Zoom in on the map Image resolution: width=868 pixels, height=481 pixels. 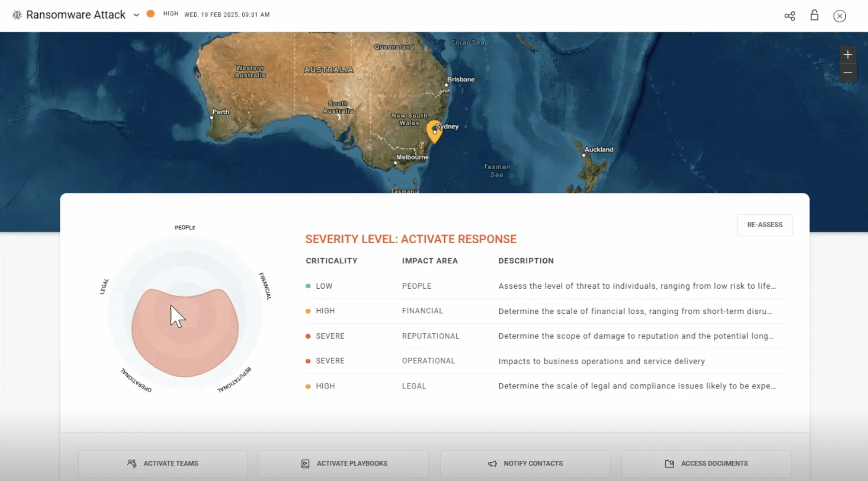pyautogui.click(x=847, y=55)
